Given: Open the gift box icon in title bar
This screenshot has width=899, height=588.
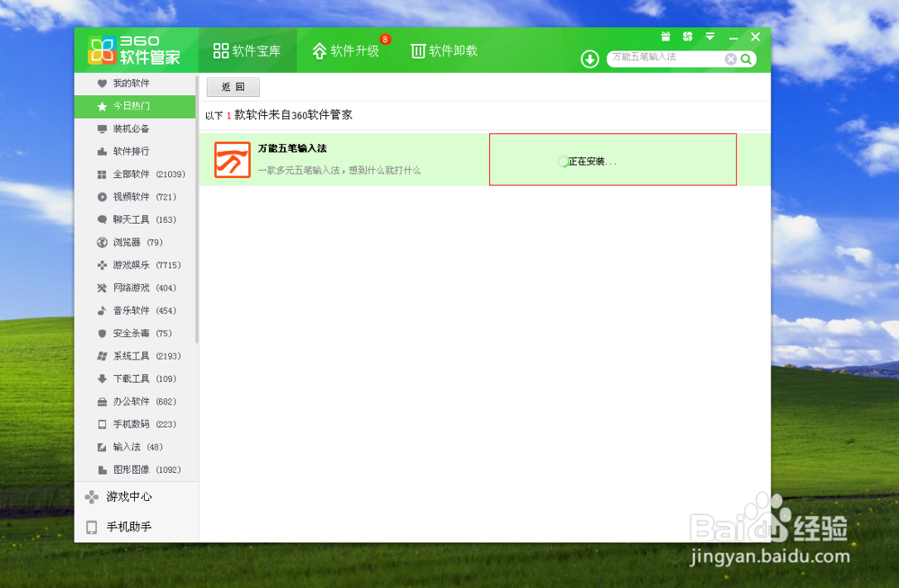Looking at the screenshot, I should click(x=665, y=37).
